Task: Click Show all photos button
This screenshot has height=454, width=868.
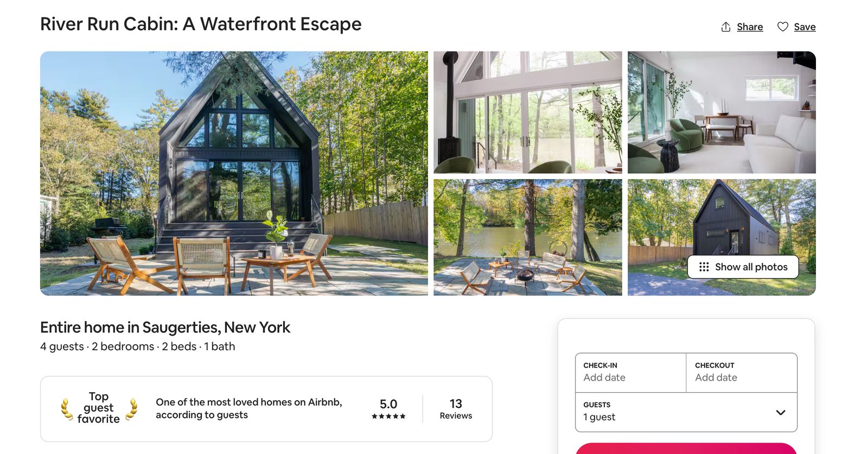Action: tap(743, 267)
